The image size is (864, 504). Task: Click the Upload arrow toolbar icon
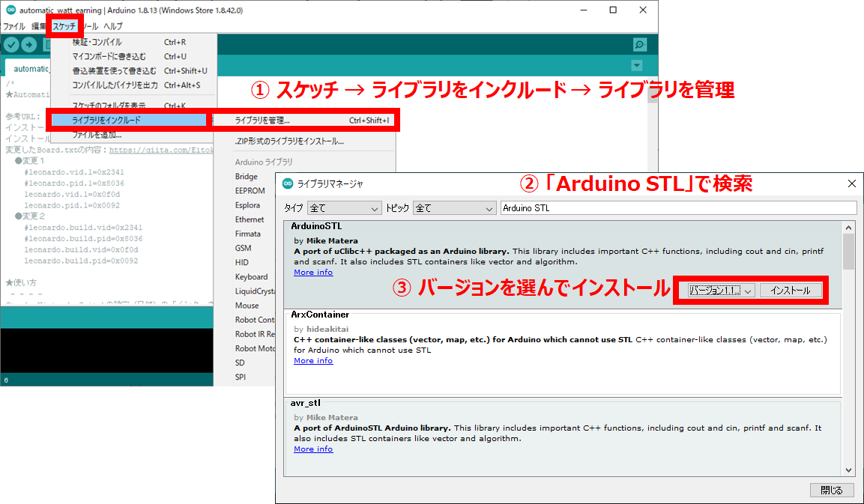(x=28, y=45)
